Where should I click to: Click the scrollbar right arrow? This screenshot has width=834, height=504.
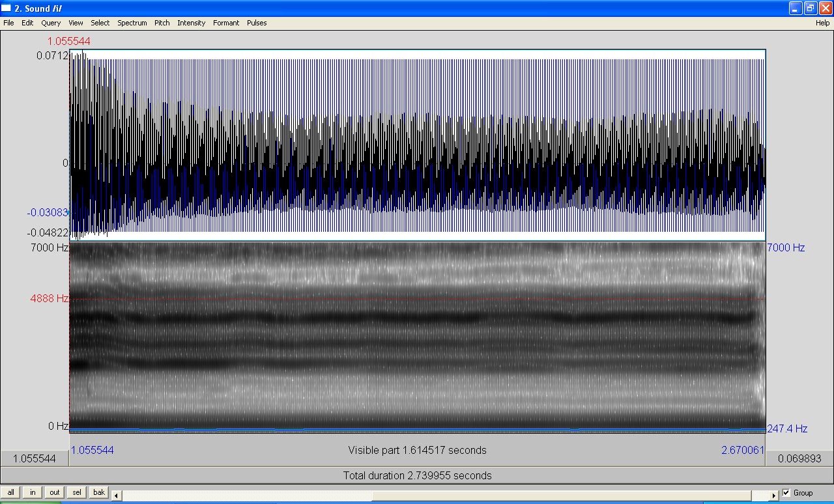(774, 495)
